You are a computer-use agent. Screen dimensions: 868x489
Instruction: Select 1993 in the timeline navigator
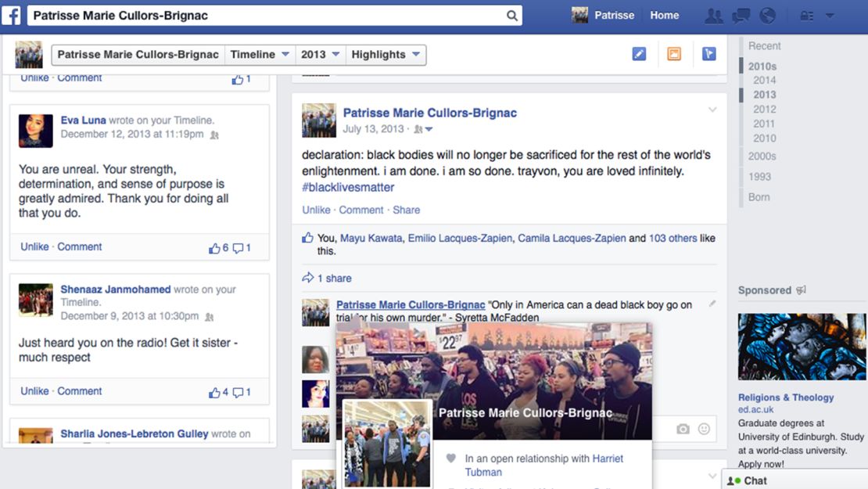tap(759, 177)
